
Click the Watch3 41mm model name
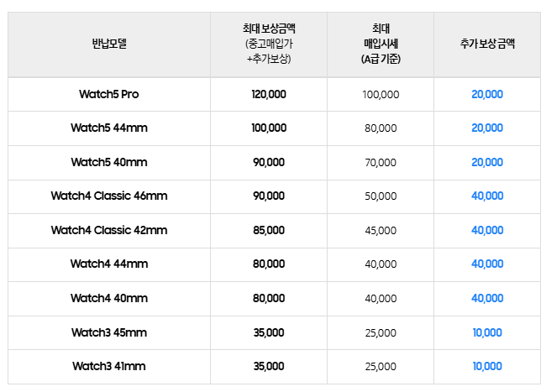(x=109, y=366)
